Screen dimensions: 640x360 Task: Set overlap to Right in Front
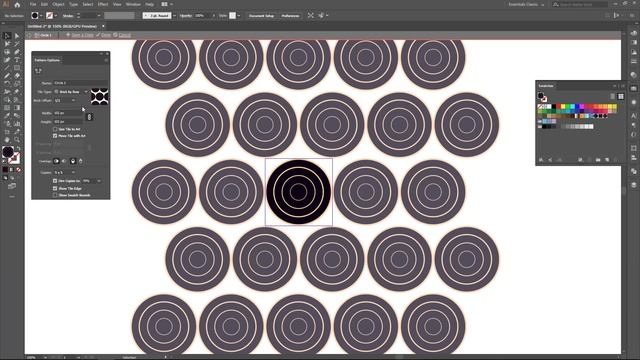(x=64, y=161)
